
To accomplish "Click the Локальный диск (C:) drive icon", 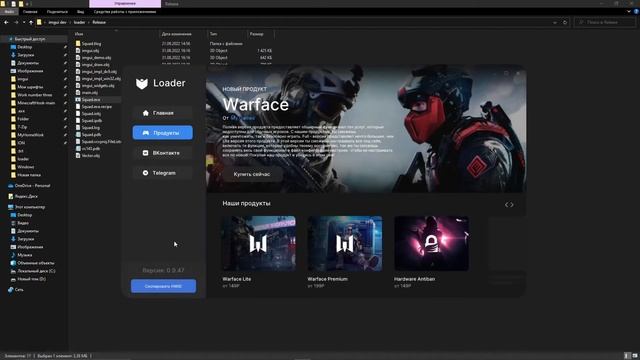I will click(13, 271).
